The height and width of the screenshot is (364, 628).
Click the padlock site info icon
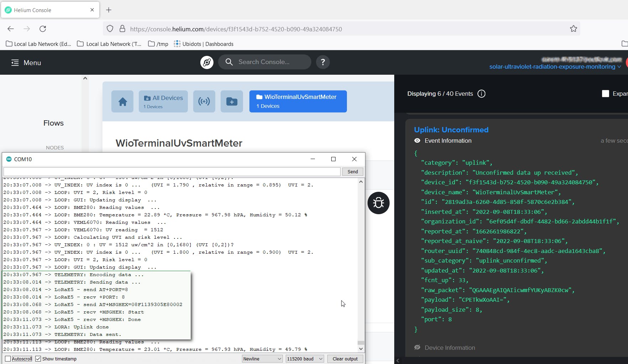point(122,29)
